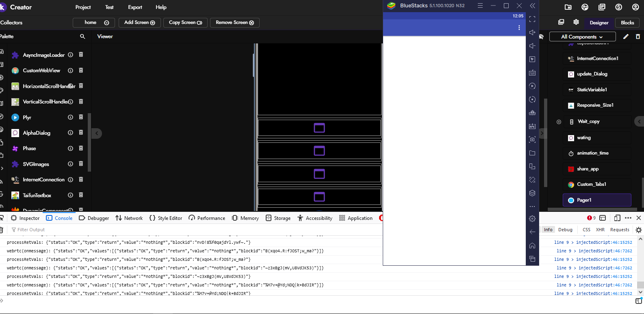Show info for CustomWebView extension
The height and width of the screenshot is (314, 644).
pos(70,70)
